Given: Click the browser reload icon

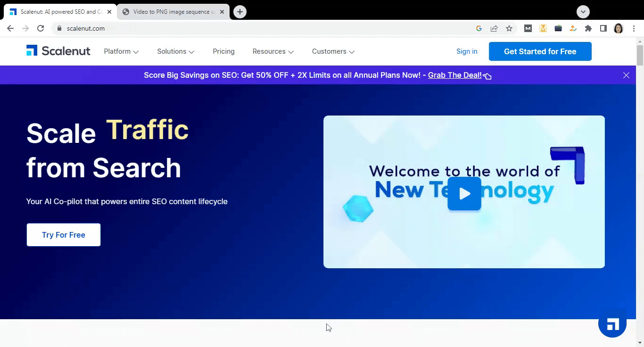Looking at the screenshot, I should coord(41,28).
